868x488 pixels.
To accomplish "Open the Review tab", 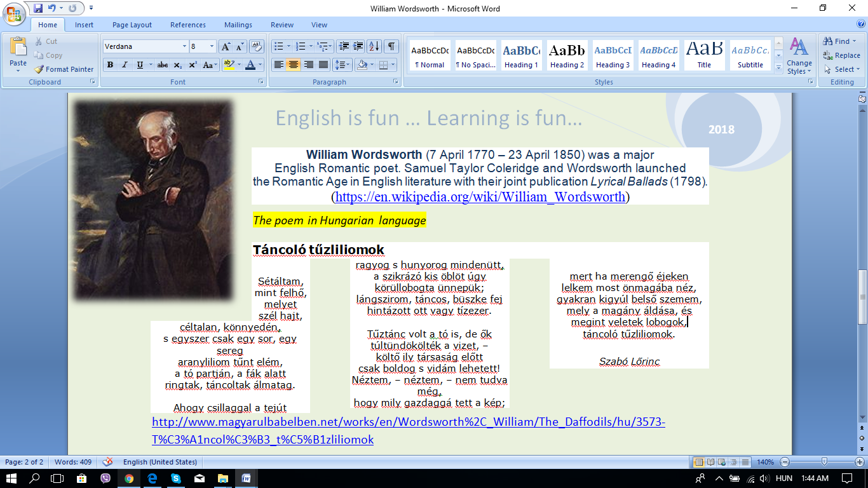I will tap(282, 25).
